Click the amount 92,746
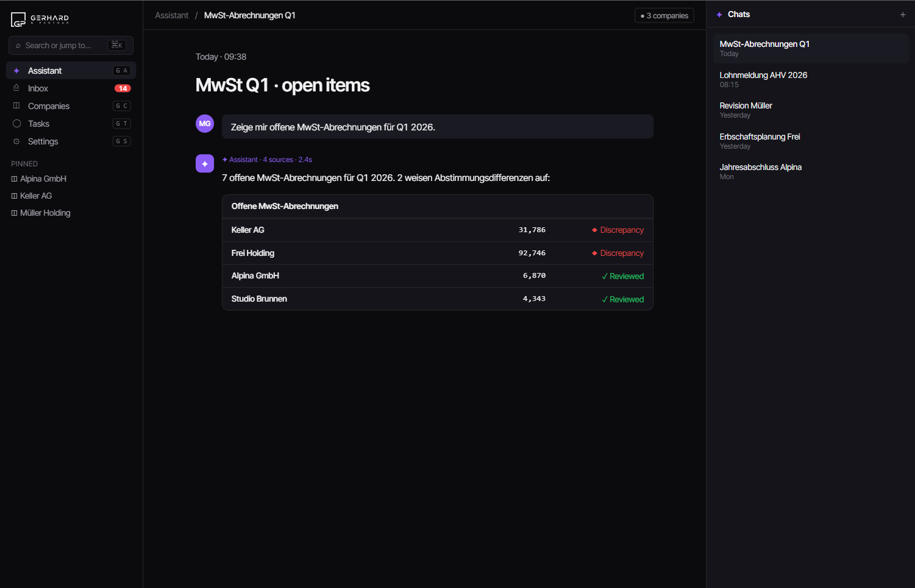This screenshot has height=588, width=915. [x=532, y=253]
